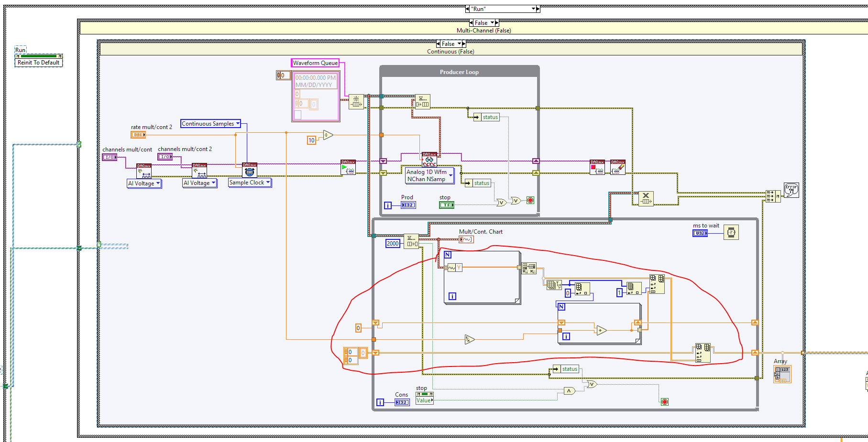Click the Mult/Cont. Chart terminal

pos(466,239)
